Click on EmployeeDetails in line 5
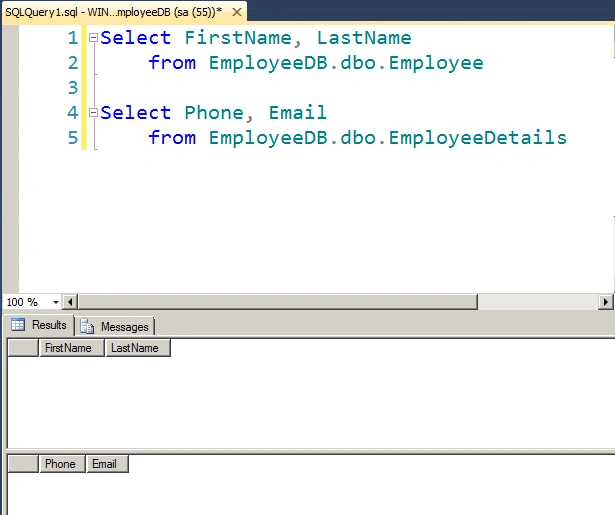This screenshot has width=615, height=515. coord(478,138)
